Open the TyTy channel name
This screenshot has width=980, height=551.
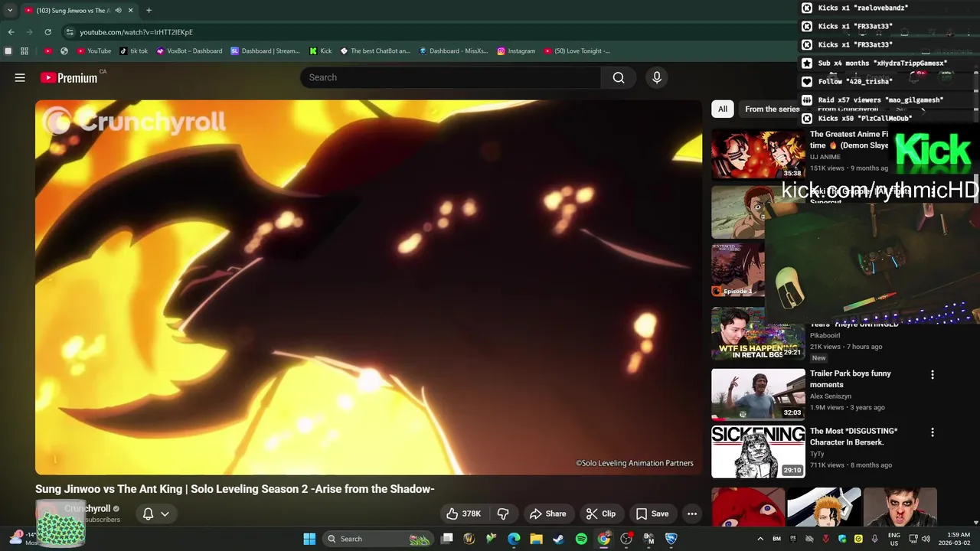817,454
